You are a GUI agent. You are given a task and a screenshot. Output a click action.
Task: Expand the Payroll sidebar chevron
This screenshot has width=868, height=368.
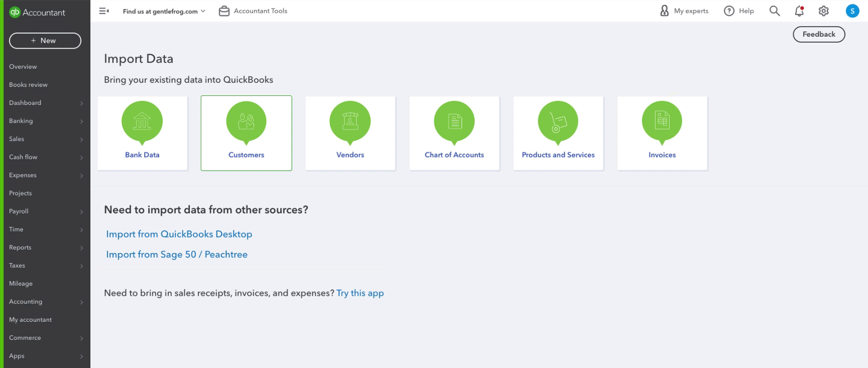click(x=81, y=212)
